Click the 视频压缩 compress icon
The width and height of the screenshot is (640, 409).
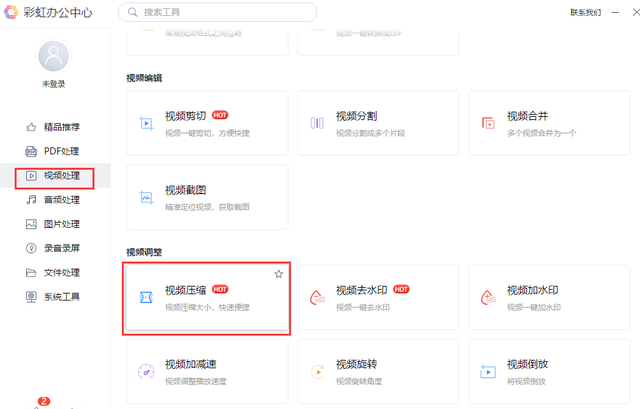click(x=146, y=298)
